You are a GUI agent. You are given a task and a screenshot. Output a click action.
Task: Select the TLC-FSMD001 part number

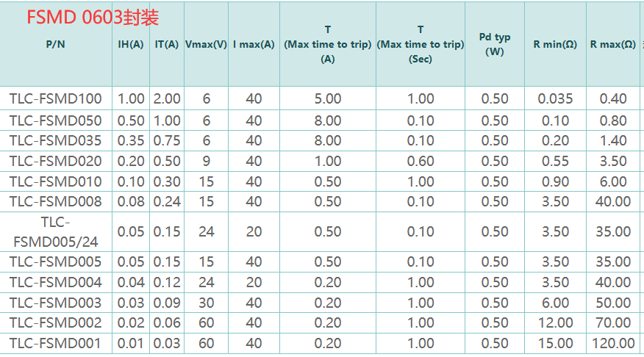point(56,343)
